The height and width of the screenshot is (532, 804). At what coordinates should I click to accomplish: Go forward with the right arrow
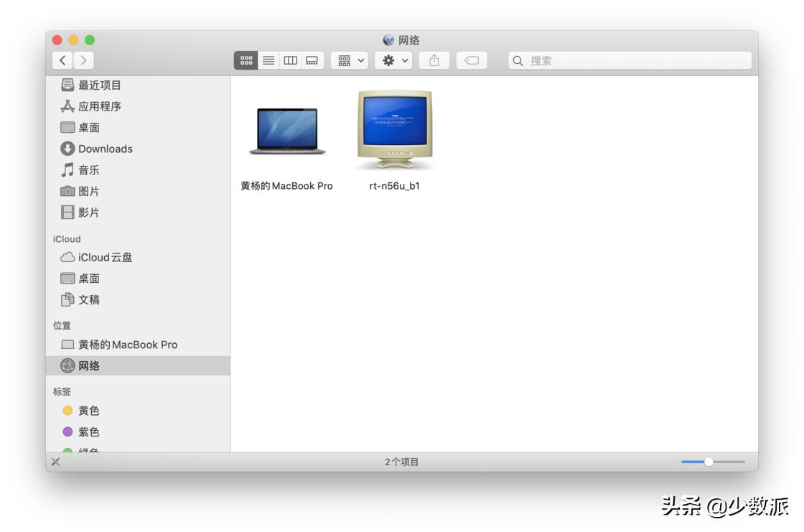(83, 61)
